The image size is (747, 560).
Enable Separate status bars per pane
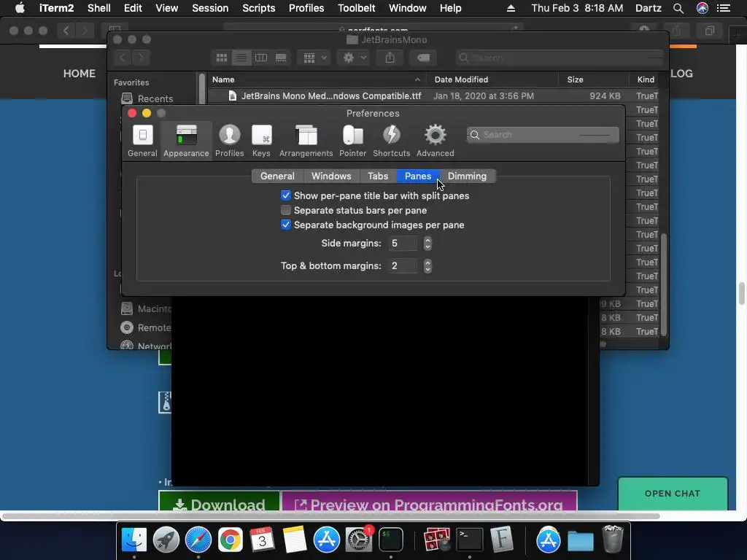coord(286,210)
